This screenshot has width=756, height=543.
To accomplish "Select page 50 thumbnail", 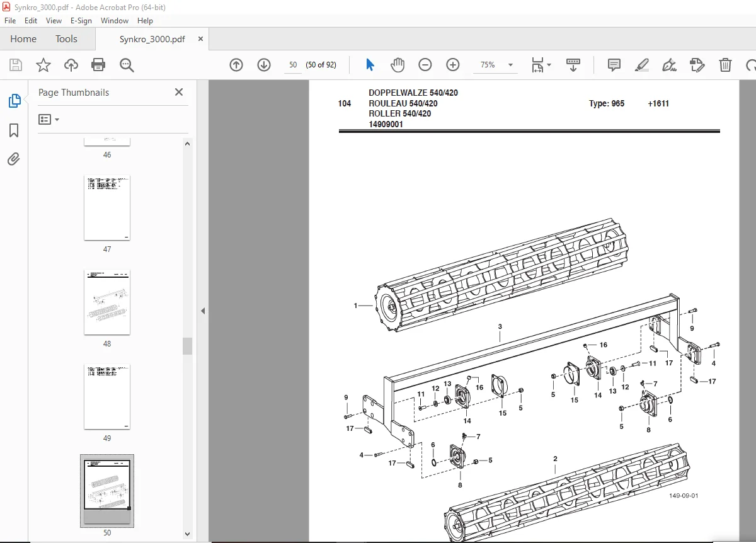I will pos(107,491).
